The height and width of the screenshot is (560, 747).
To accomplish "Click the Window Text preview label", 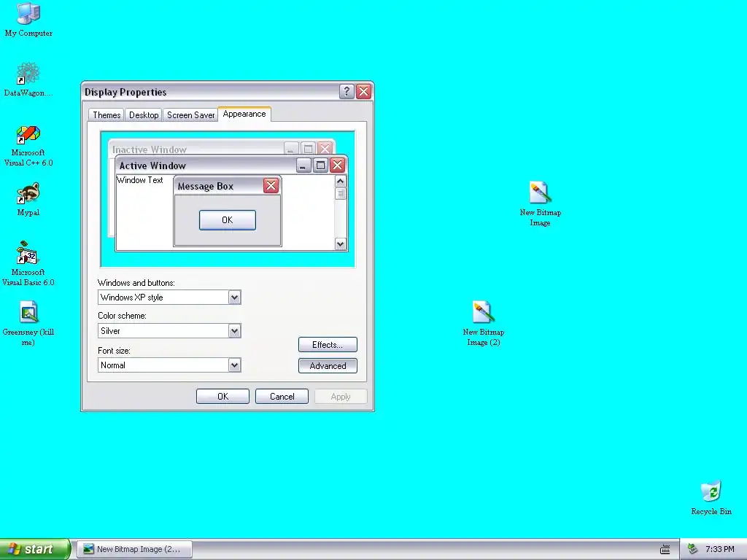I will [x=139, y=180].
